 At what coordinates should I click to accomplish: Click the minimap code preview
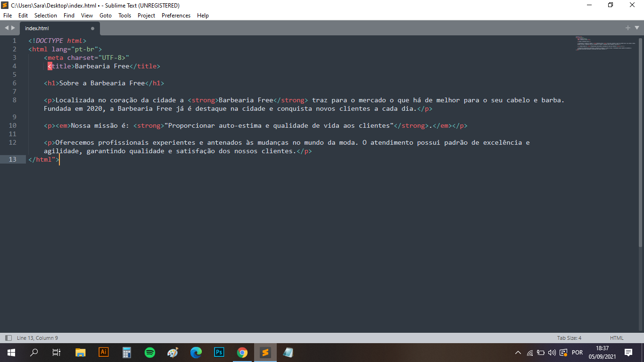click(605, 43)
